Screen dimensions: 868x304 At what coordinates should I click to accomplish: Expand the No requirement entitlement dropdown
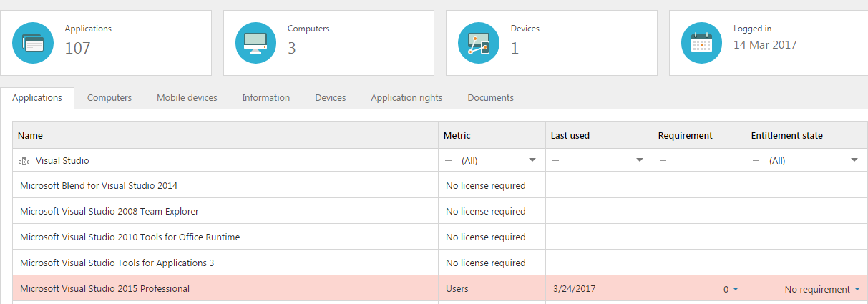coord(857,289)
